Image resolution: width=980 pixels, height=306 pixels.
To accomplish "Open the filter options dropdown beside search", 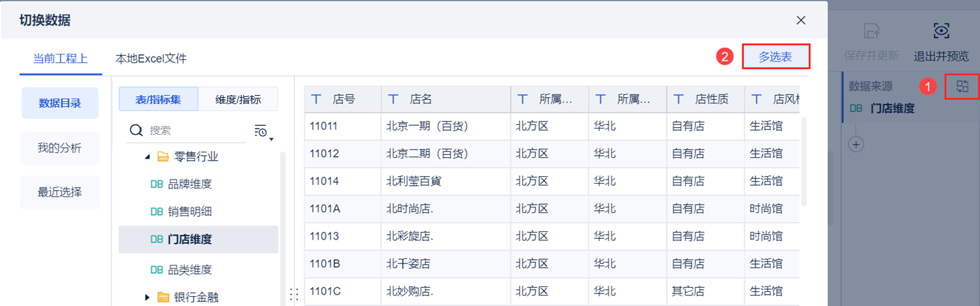I will click(263, 131).
